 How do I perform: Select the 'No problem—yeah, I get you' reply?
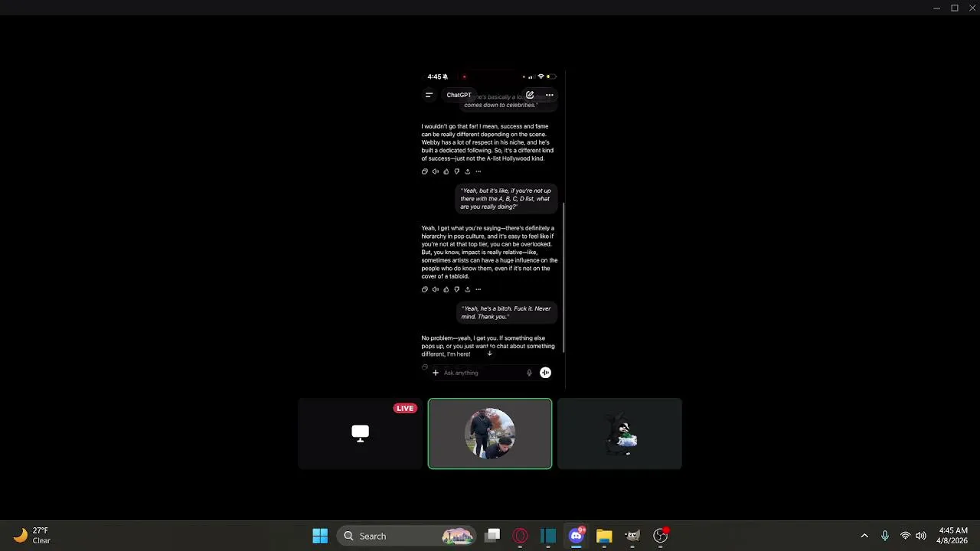pyautogui.click(x=488, y=346)
